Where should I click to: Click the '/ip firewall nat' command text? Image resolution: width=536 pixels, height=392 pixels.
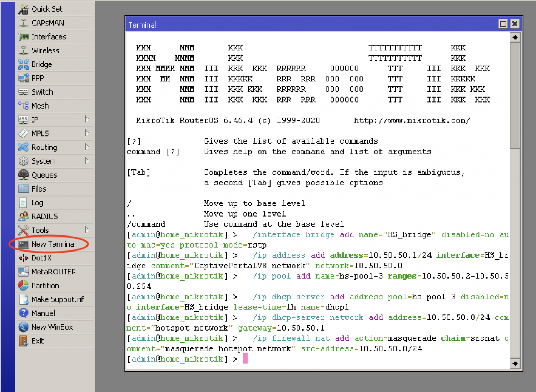291,338
